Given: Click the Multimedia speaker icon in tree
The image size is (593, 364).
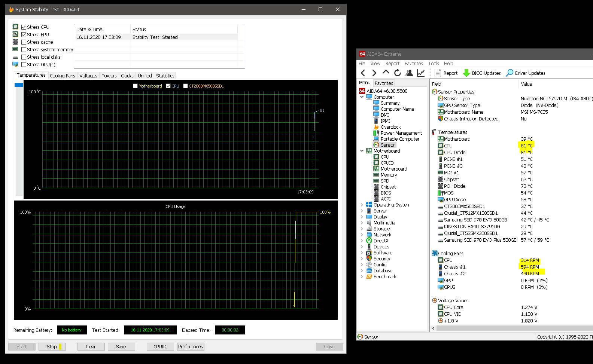Looking at the screenshot, I should coord(369,223).
